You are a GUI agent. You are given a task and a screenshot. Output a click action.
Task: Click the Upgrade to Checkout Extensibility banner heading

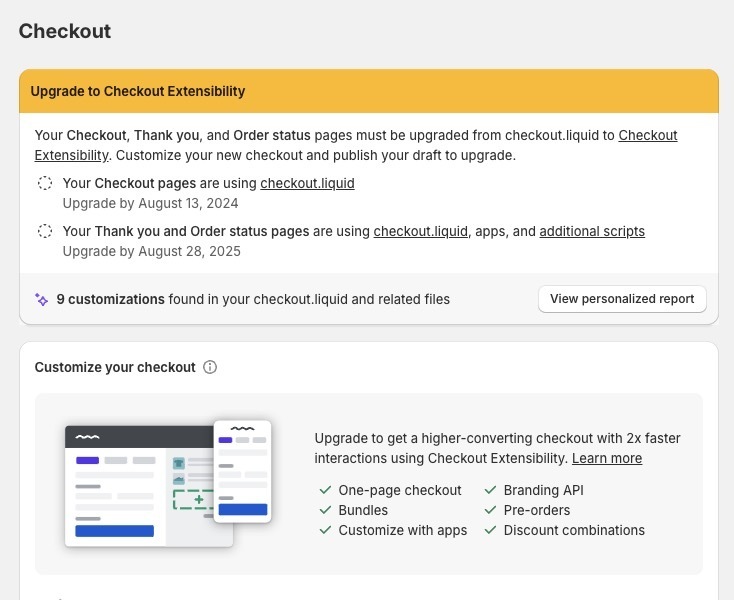(138, 91)
